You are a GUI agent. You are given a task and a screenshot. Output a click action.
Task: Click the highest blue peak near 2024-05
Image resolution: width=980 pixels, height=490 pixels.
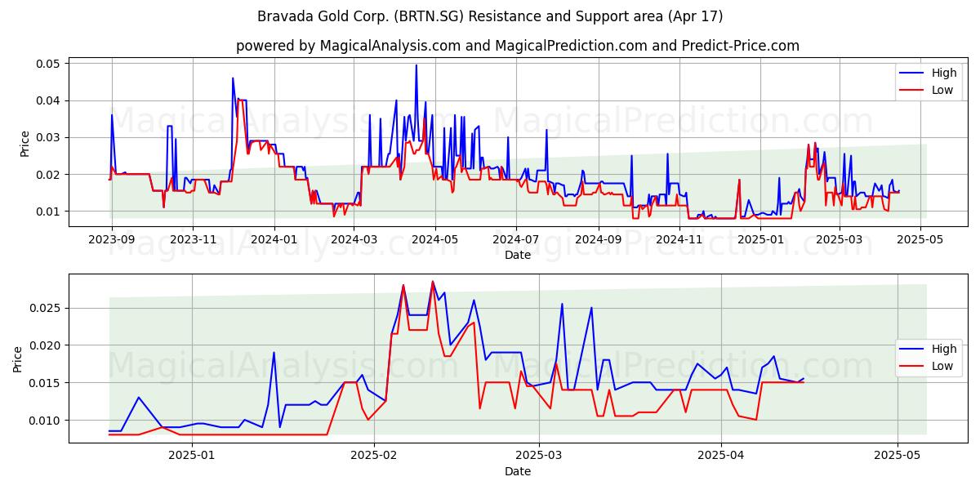click(416, 66)
